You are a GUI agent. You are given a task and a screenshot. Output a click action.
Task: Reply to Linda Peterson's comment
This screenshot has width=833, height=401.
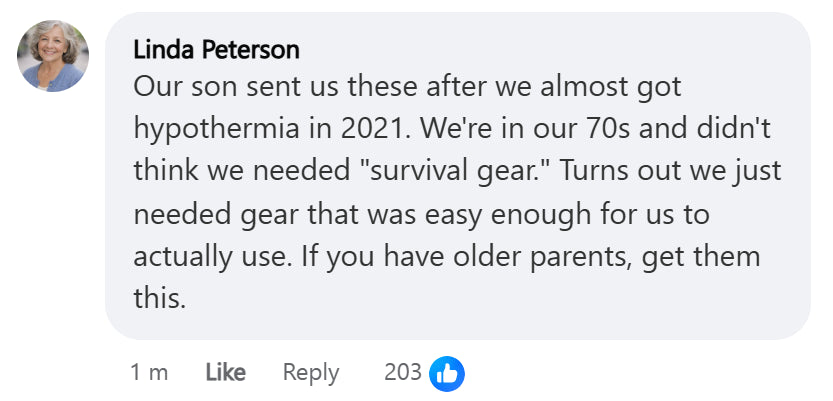(311, 373)
